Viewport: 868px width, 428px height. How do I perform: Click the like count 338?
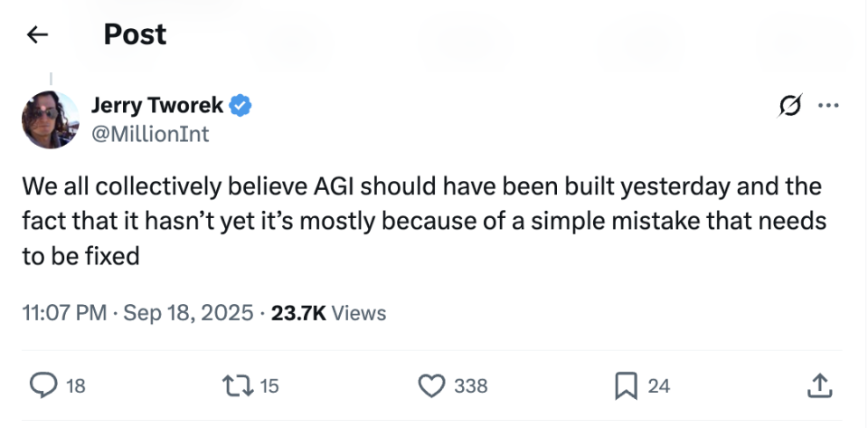470,386
